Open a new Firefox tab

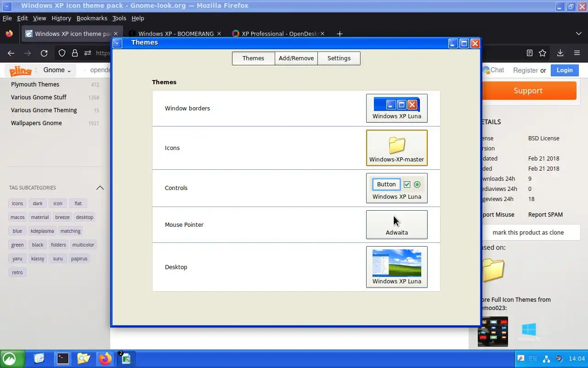click(339, 34)
